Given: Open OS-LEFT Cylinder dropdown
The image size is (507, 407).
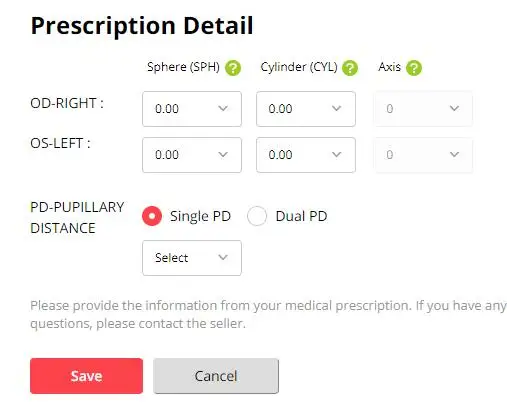Looking at the screenshot, I should click(x=306, y=155).
